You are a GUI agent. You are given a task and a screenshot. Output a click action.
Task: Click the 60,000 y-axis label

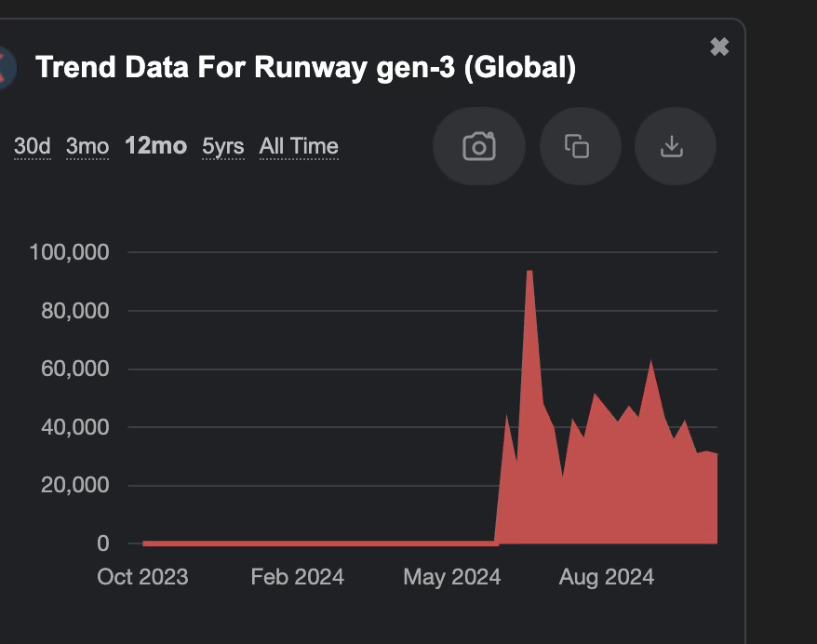(x=75, y=369)
